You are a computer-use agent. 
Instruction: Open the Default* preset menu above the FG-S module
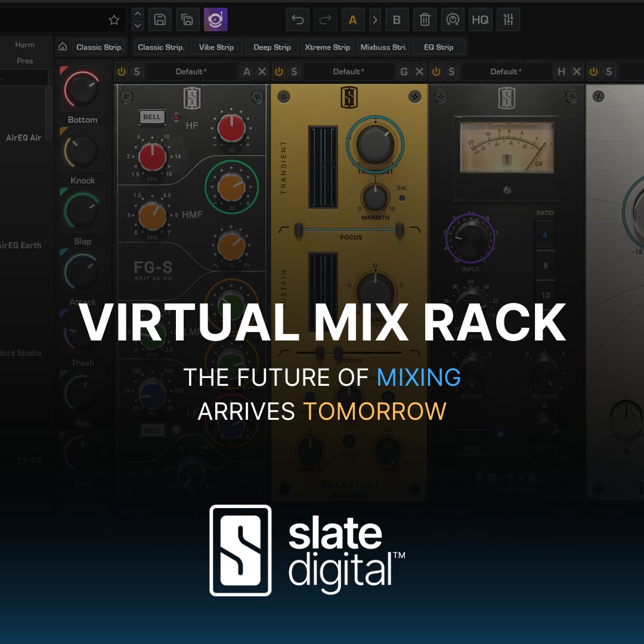191,72
